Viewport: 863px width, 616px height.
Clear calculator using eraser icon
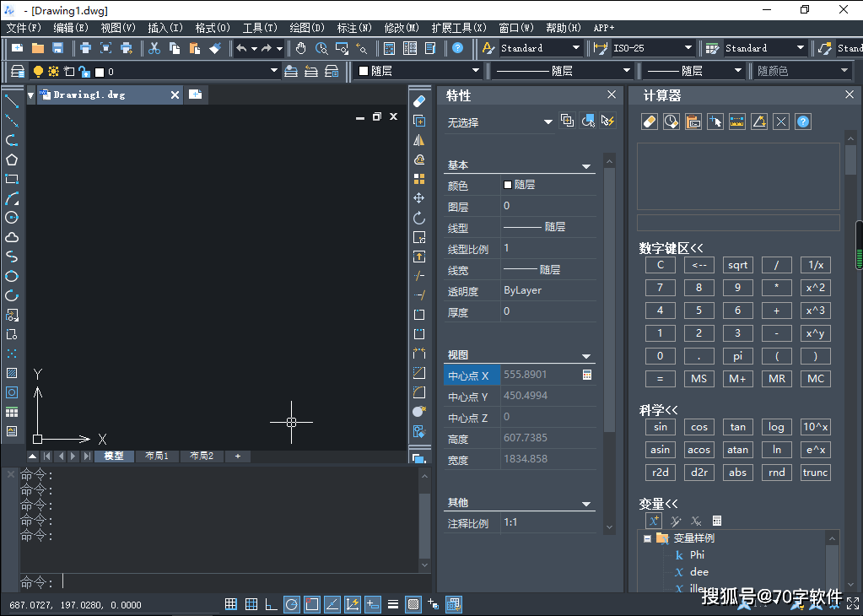click(x=650, y=122)
